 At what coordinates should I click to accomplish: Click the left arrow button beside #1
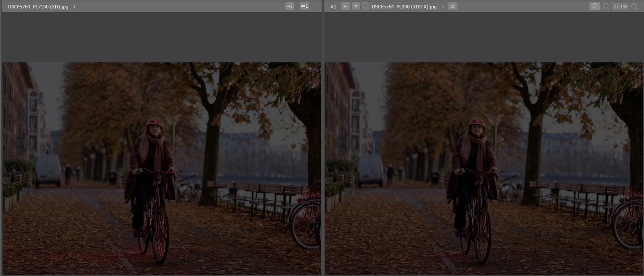(x=345, y=6)
